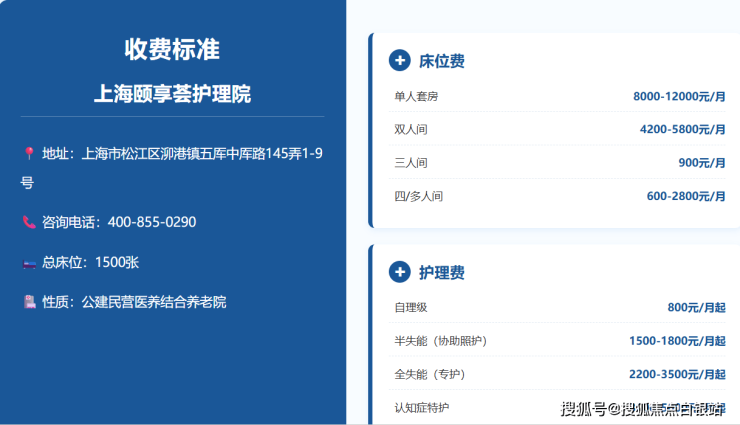This screenshot has height=425, width=740.
Task: Click the plus icon beside 护理费
Action: coord(400,272)
